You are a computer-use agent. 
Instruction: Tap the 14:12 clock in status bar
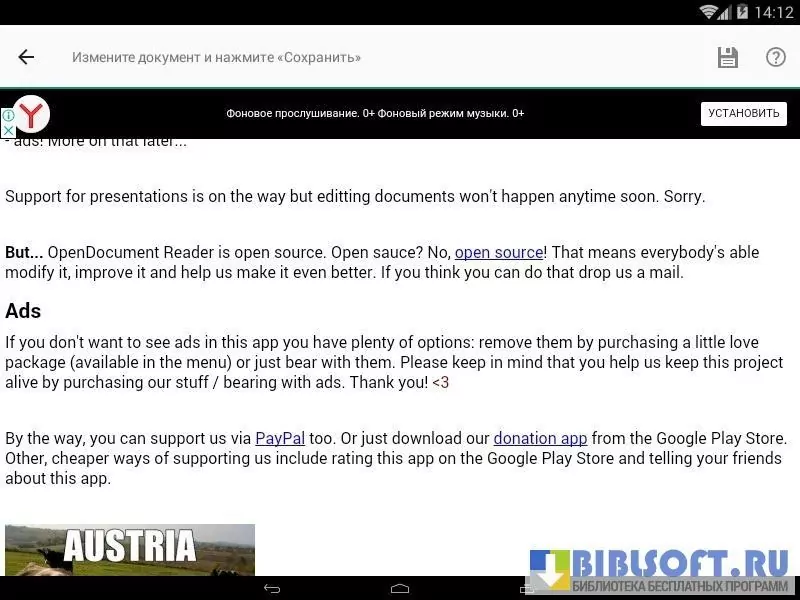tap(774, 12)
